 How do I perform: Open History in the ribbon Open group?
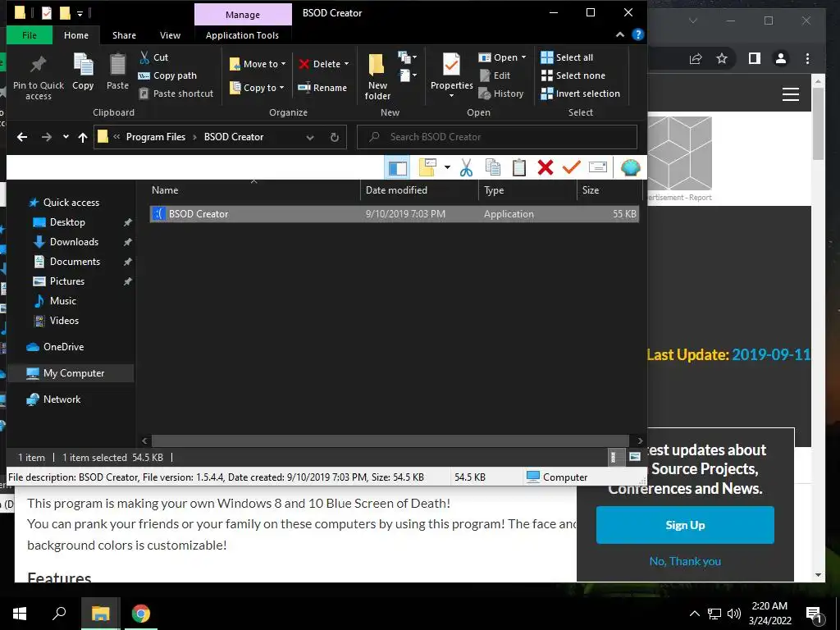point(501,94)
